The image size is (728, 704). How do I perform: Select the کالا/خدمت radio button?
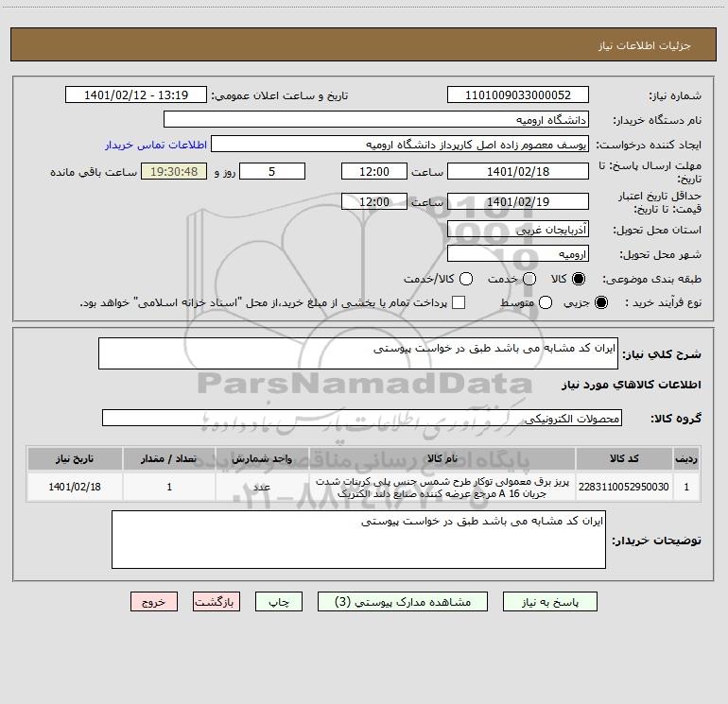[466, 279]
